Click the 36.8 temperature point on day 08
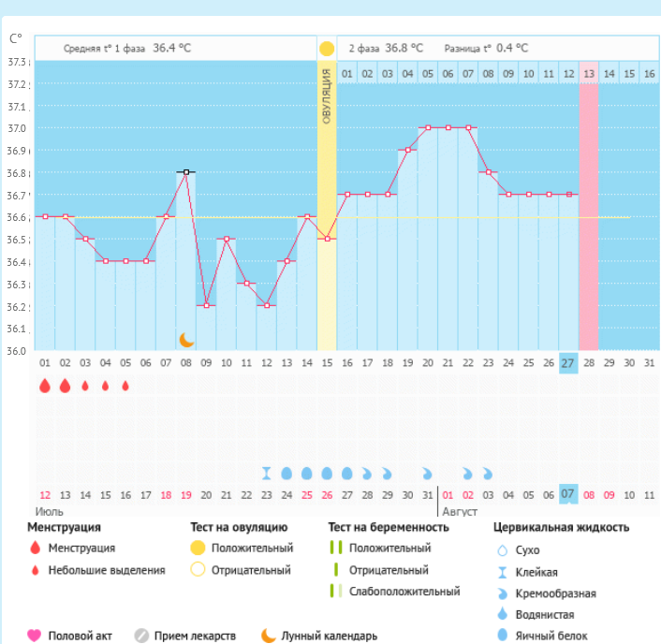Image resolution: width=661 pixels, height=644 pixels. point(186,172)
